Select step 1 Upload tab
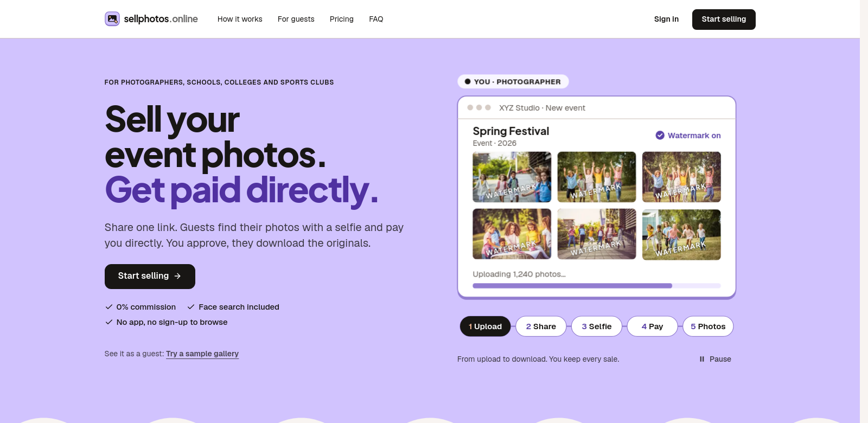868x423 pixels. (x=485, y=326)
